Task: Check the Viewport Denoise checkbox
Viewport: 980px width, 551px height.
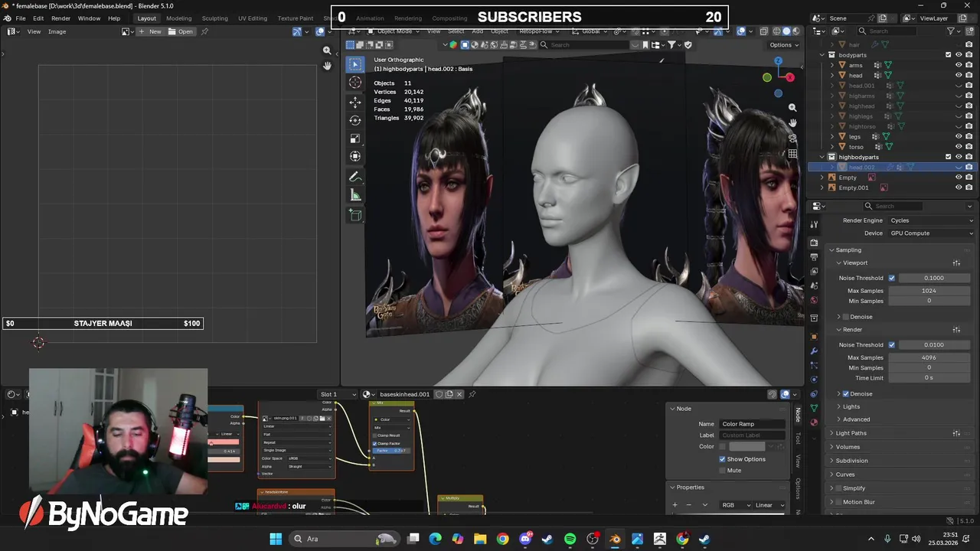Action: [x=846, y=317]
